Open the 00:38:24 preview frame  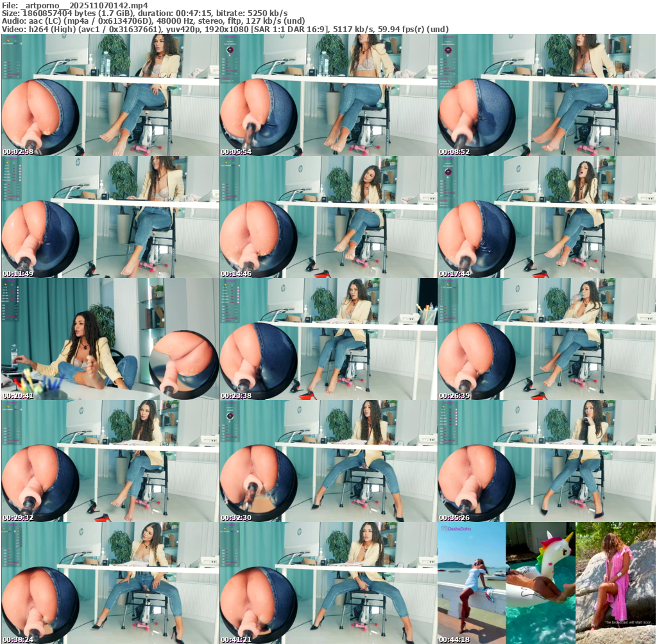[110, 583]
